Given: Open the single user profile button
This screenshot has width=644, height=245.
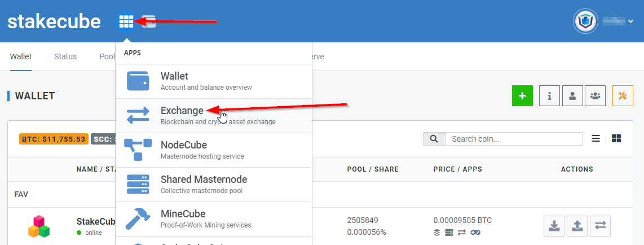Looking at the screenshot, I should 572,96.
